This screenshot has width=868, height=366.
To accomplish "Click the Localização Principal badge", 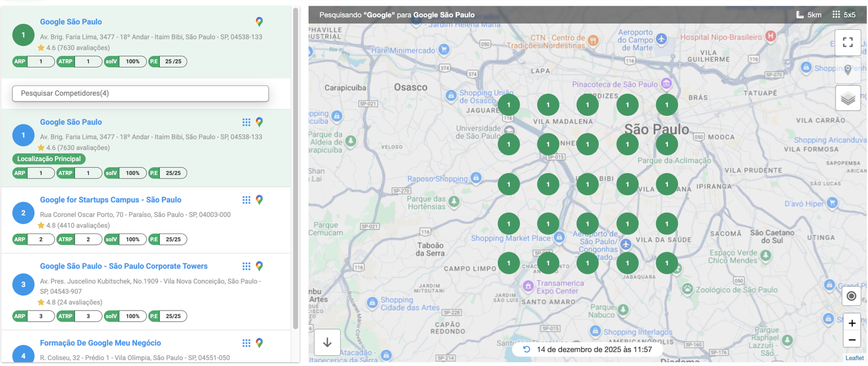I will click(x=49, y=159).
